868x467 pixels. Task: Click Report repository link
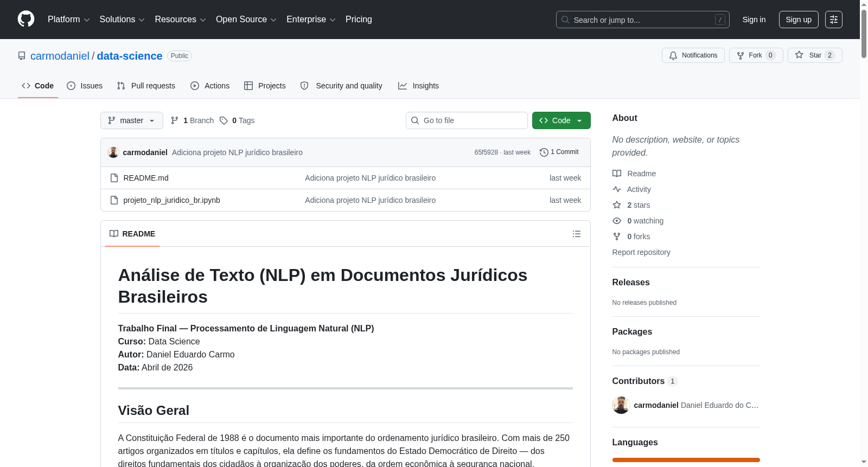pyautogui.click(x=641, y=252)
